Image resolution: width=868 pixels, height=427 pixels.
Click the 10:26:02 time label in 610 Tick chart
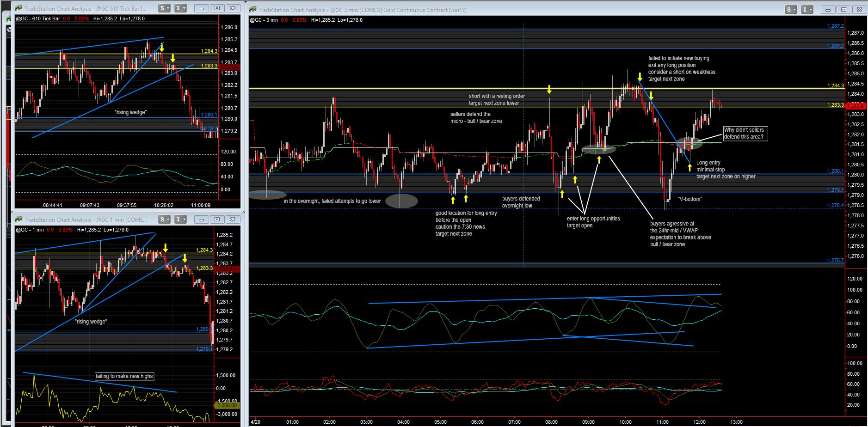(x=163, y=205)
